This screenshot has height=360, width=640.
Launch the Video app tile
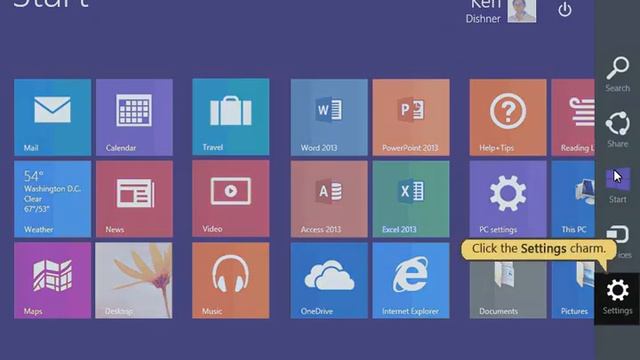click(x=231, y=199)
